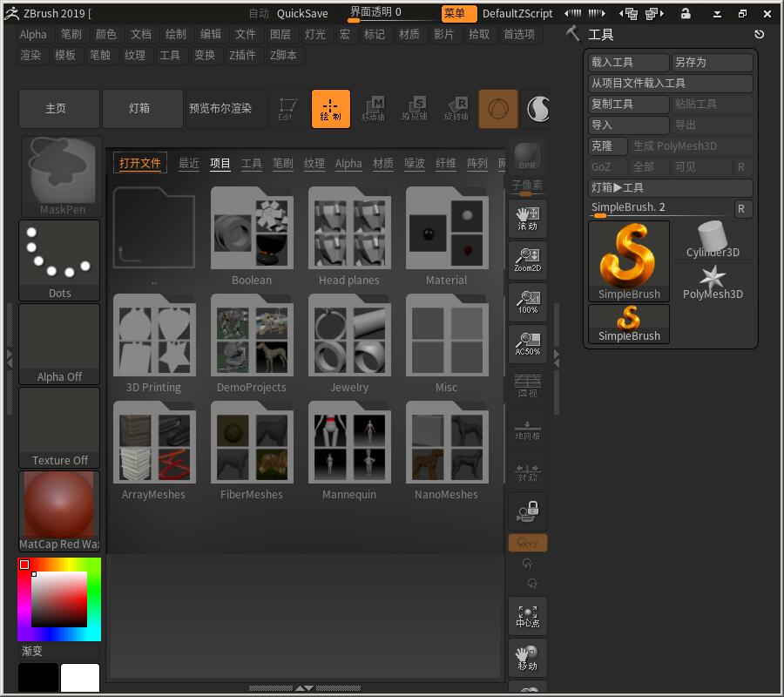Click the 主页 (Home) button

[x=59, y=109]
